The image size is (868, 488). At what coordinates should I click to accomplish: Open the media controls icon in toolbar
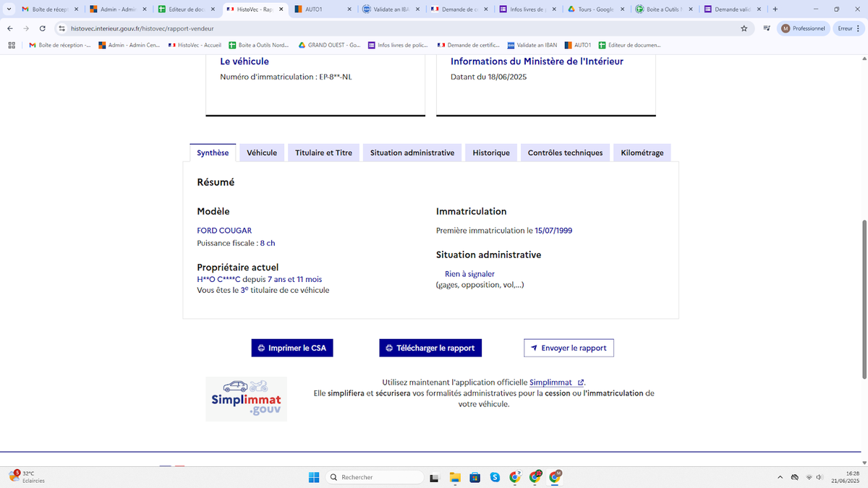(x=766, y=28)
